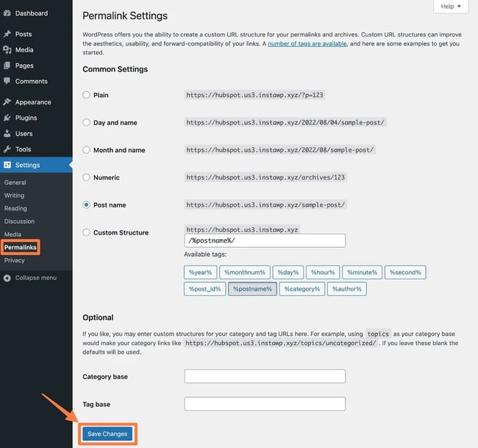
Task: Open 'number of tags are available' link
Action: click(x=307, y=43)
